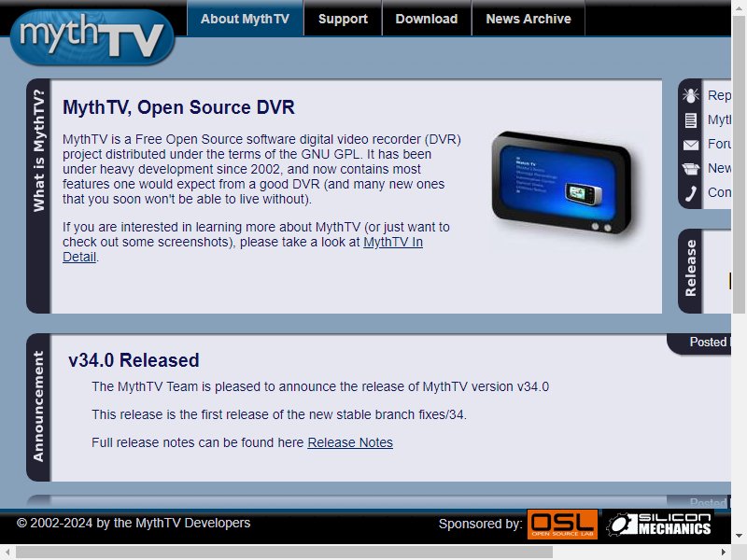747x560 pixels.
Task: Click the open box news icon
Action: pyautogui.click(x=691, y=169)
